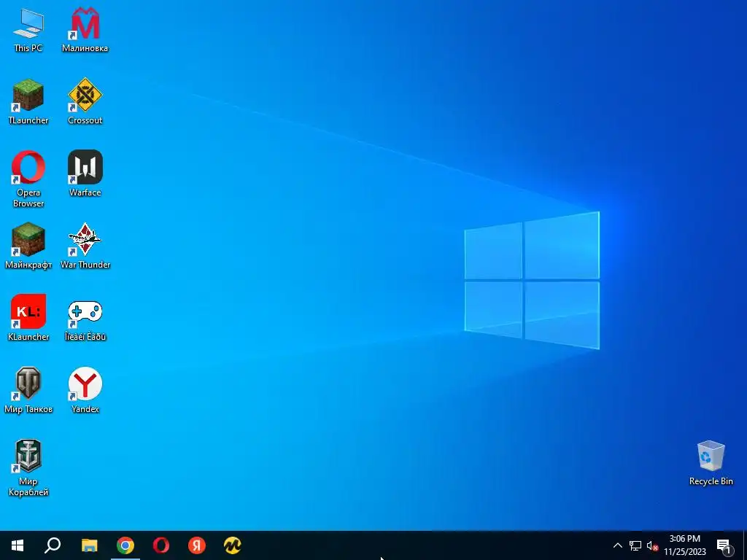Open the muted volume tray icon

pos(653,545)
